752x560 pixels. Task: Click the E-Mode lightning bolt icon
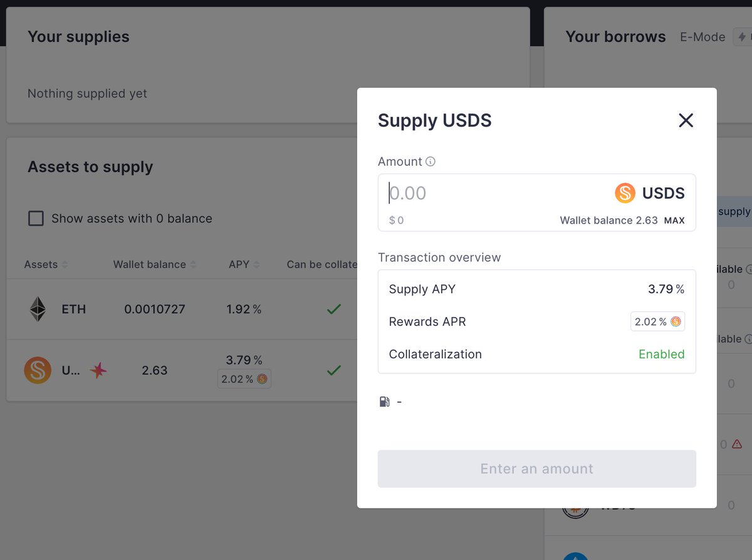[x=742, y=37]
